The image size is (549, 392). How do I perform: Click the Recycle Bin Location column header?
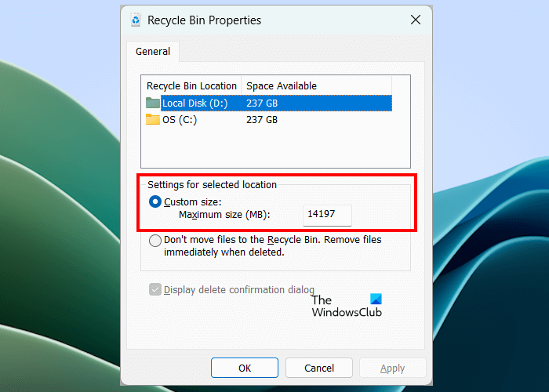[191, 85]
